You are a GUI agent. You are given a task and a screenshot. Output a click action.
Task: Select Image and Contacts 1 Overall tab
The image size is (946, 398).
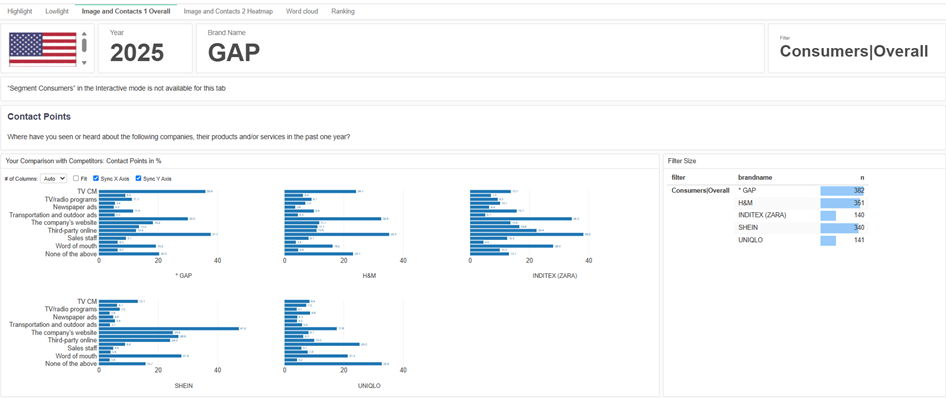pyautogui.click(x=126, y=11)
